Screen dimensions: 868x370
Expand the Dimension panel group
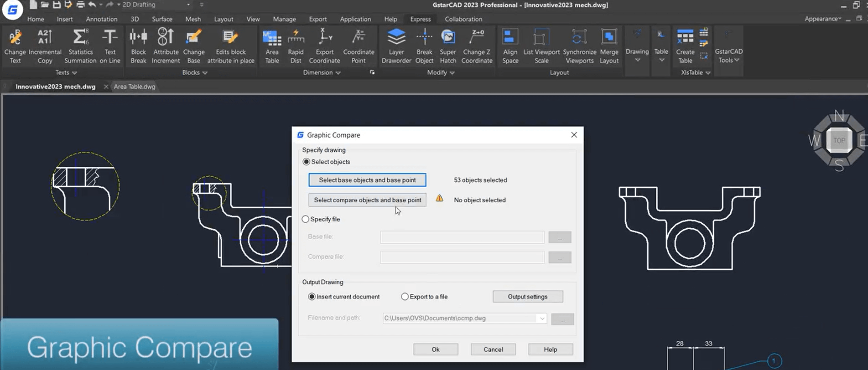pos(322,72)
